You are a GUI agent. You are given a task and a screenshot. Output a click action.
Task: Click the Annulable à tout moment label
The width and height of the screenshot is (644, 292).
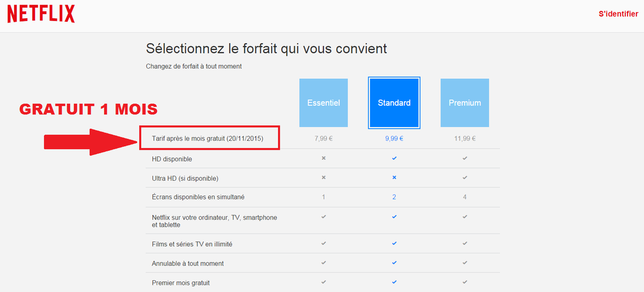(188, 264)
